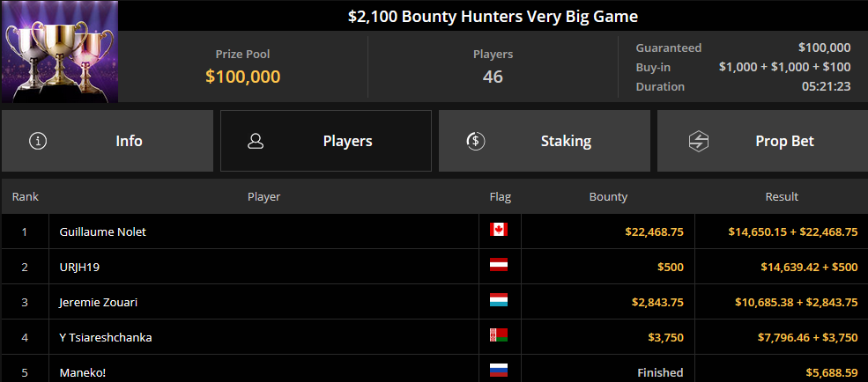
Task: Select the Players tab
Action: pos(326,141)
